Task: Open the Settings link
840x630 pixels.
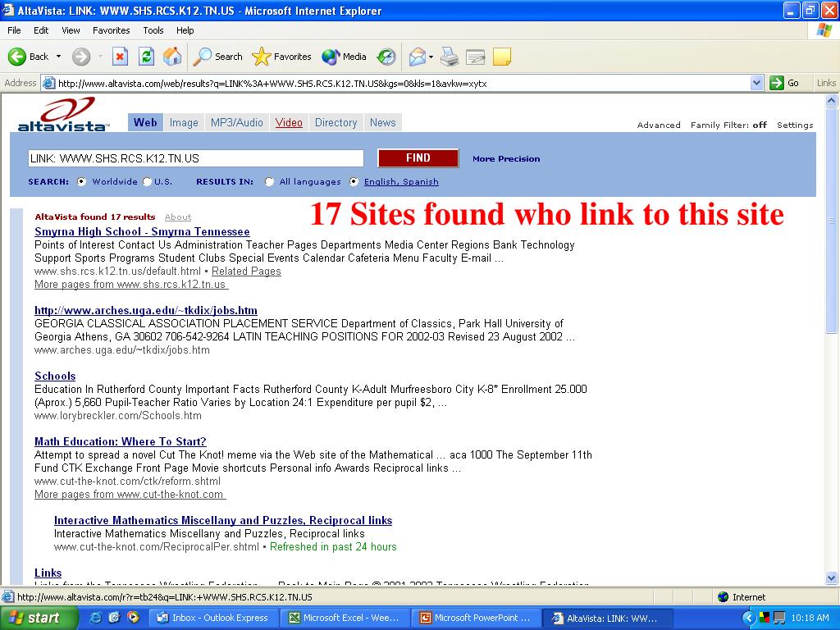Action: coord(794,125)
